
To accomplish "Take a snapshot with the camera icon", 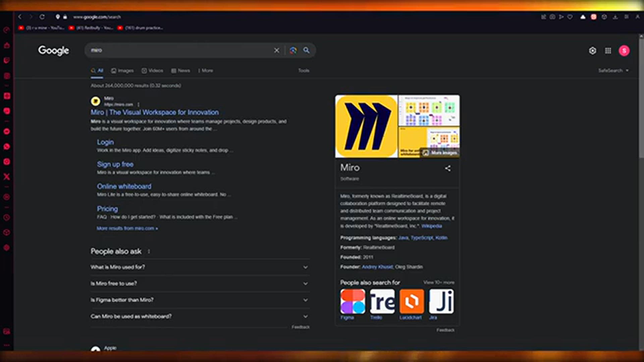I will tap(552, 17).
